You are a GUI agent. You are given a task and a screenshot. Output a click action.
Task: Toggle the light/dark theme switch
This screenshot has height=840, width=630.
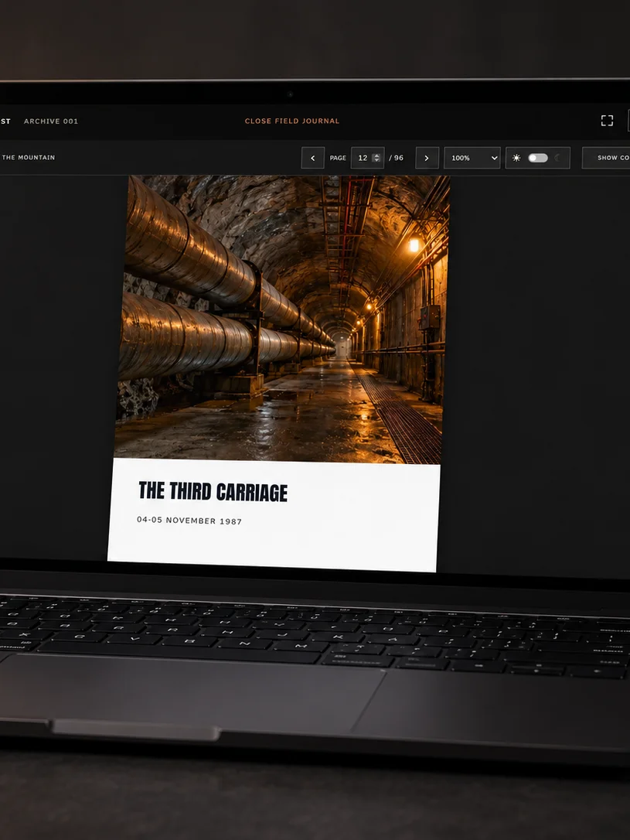pos(538,158)
